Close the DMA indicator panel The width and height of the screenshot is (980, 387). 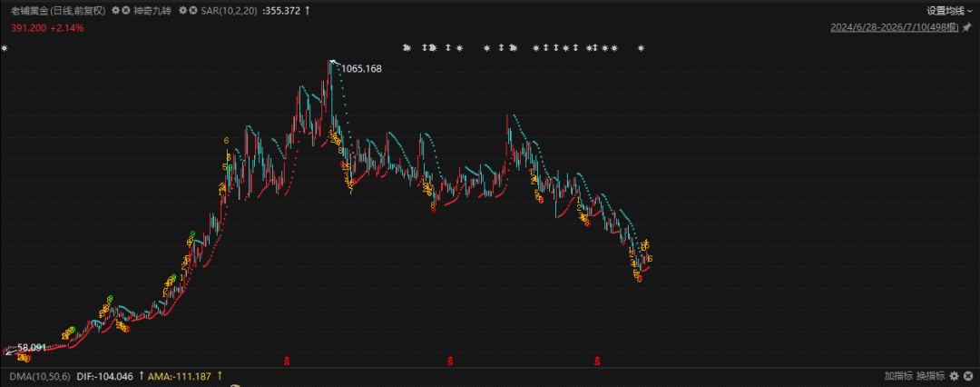pos(967,376)
